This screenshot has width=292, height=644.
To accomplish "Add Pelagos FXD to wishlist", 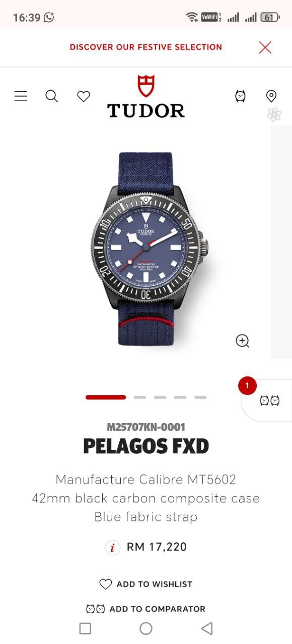I will point(146,584).
